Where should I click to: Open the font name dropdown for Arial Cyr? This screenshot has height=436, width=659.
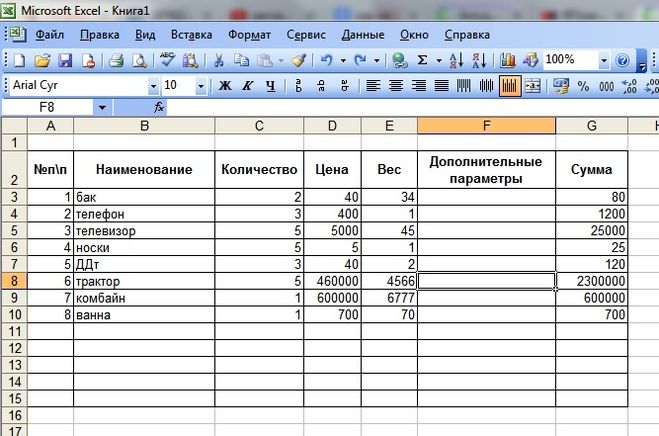(153, 86)
